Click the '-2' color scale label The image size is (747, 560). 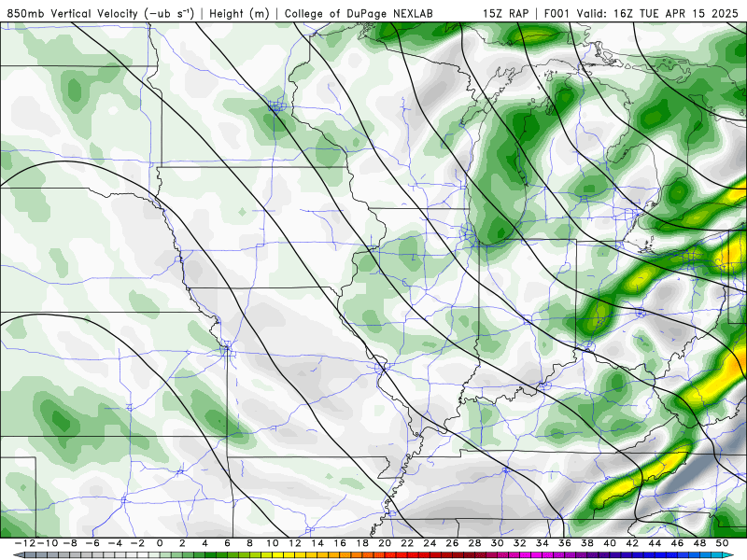pyautogui.click(x=137, y=543)
